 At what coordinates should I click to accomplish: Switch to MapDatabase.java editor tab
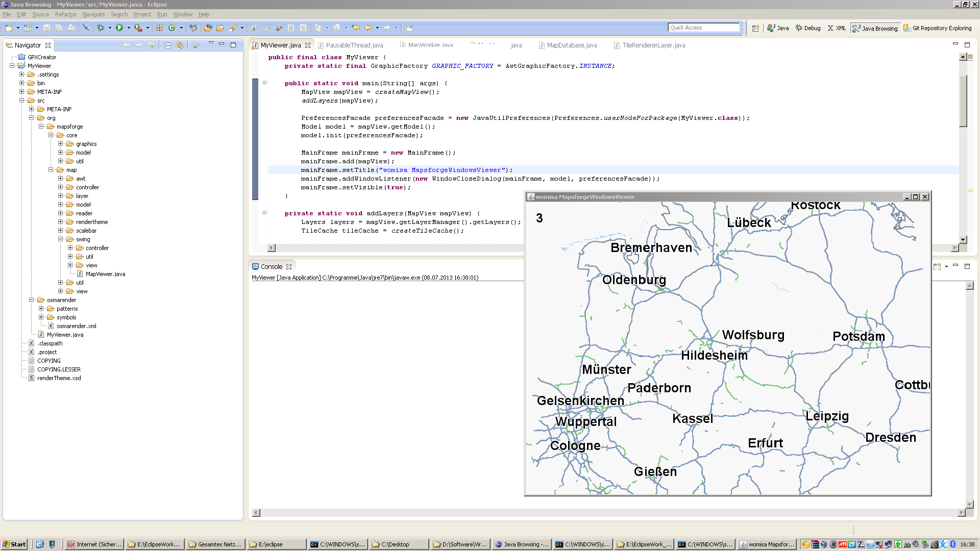point(571,45)
